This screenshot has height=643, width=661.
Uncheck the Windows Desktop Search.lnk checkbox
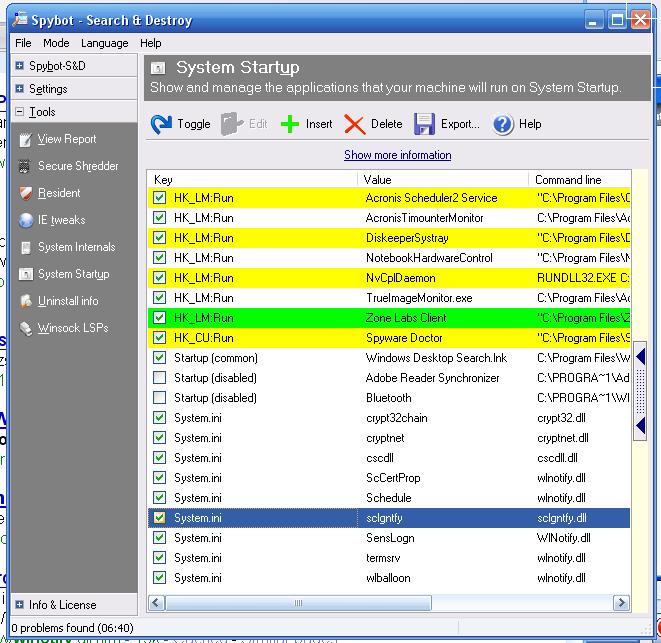point(159,358)
